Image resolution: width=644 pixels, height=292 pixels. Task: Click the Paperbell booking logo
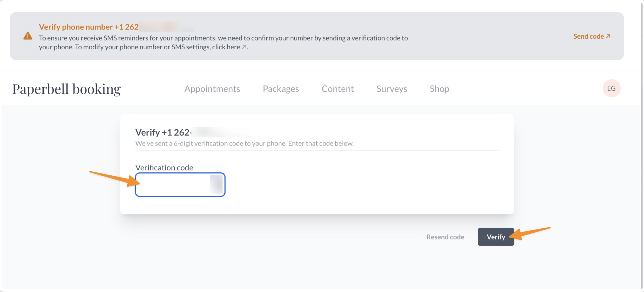click(x=66, y=89)
